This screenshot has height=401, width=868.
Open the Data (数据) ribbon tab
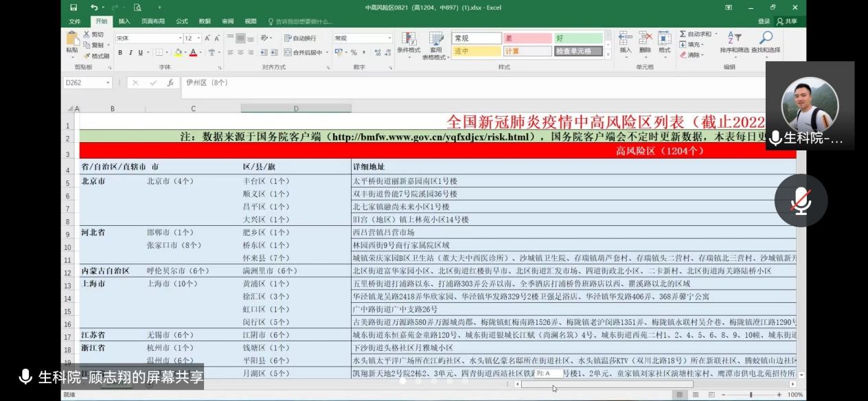pyautogui.click(x=205, y=21)
